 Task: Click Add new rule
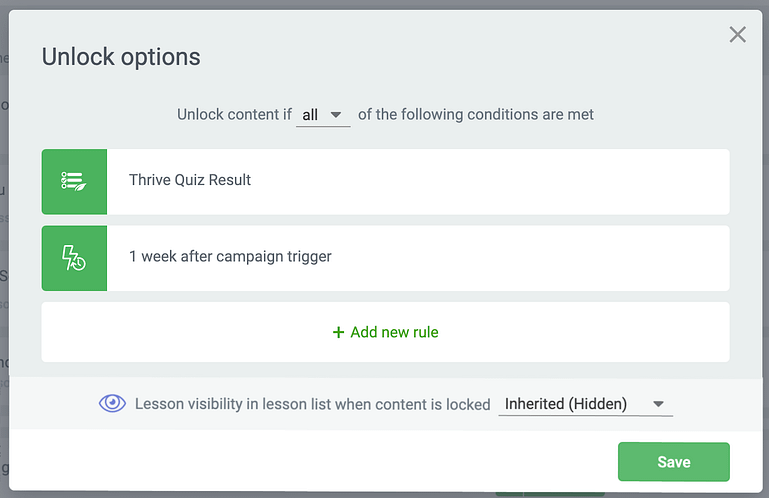tap(385, 333)
